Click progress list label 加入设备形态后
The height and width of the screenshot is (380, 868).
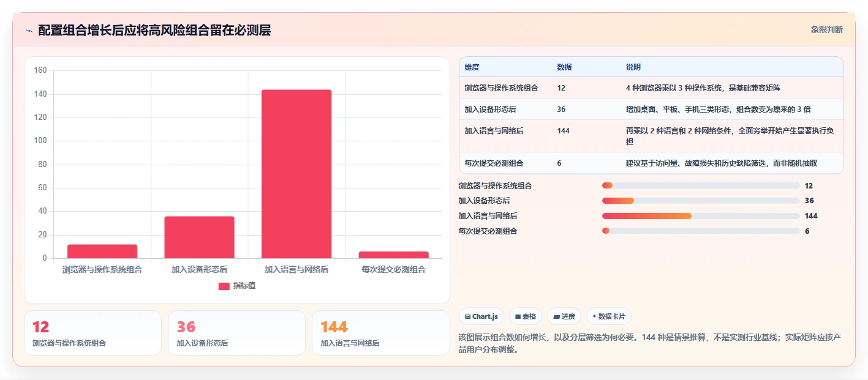click(x=484, y=201)
